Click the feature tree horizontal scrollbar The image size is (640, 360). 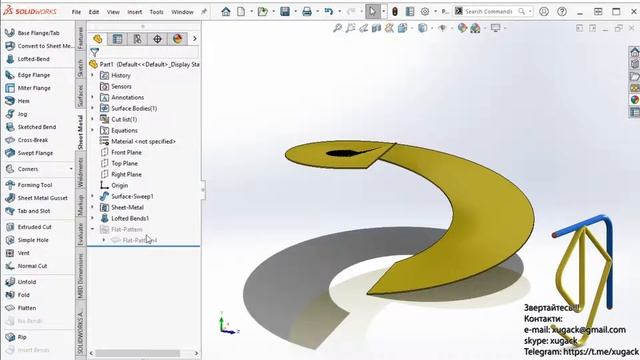pos(138,353)
